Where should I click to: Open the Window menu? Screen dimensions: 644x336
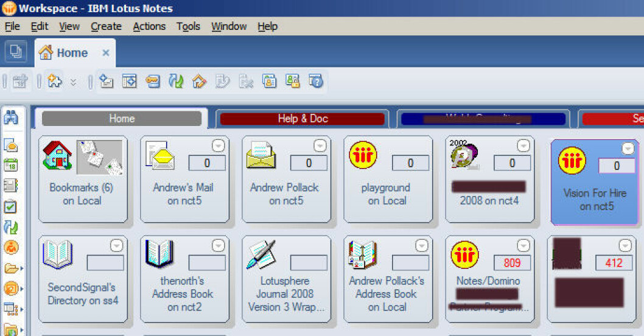(229, 26)
